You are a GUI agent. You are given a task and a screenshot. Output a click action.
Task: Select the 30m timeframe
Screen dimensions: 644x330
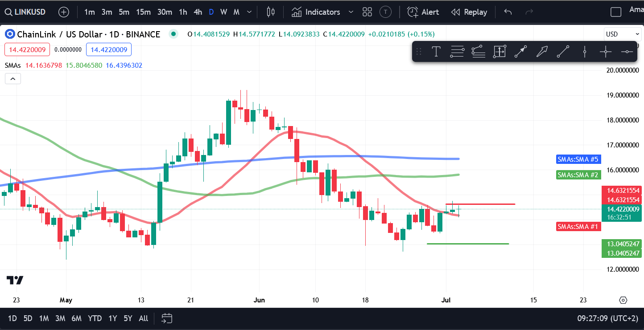165,12
